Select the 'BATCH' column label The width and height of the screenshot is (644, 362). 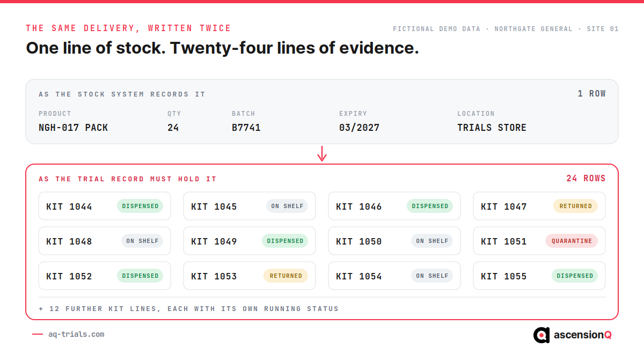244,114
